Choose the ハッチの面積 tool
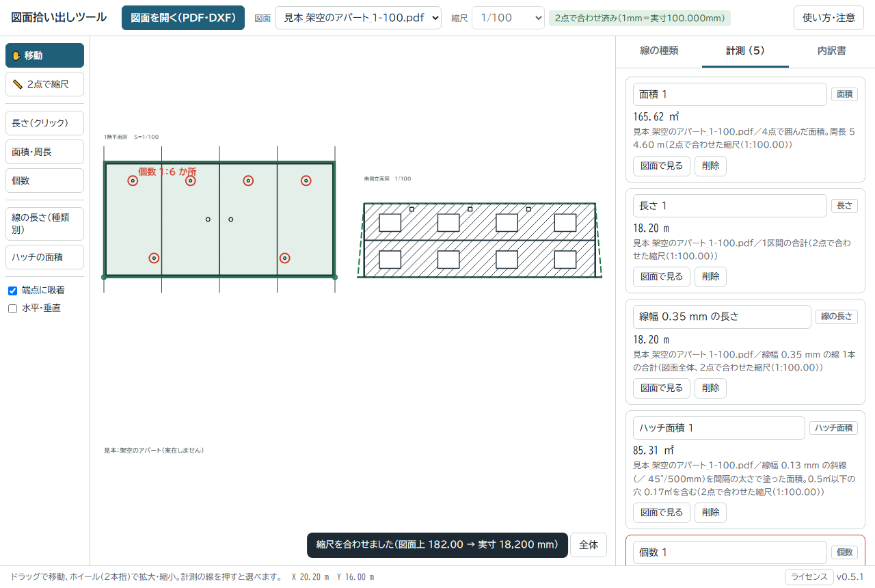The width and height of the screenshot is (875, 588). pos(44,257)
